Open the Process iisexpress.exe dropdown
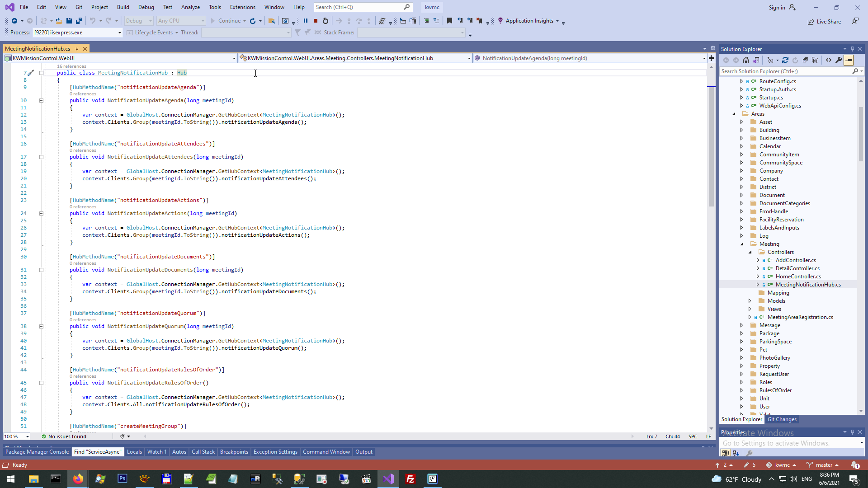The image size is (868, 488). coord(120,33)
